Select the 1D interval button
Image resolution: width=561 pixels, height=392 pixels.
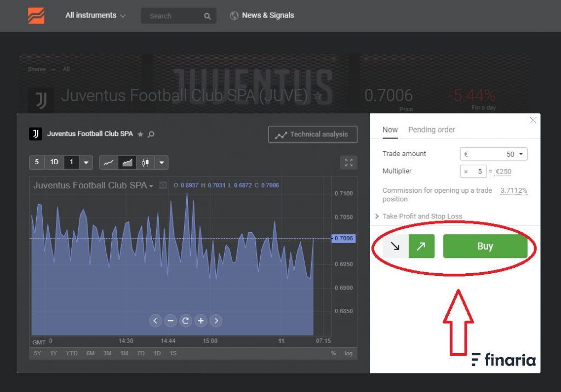pos(54,163)
